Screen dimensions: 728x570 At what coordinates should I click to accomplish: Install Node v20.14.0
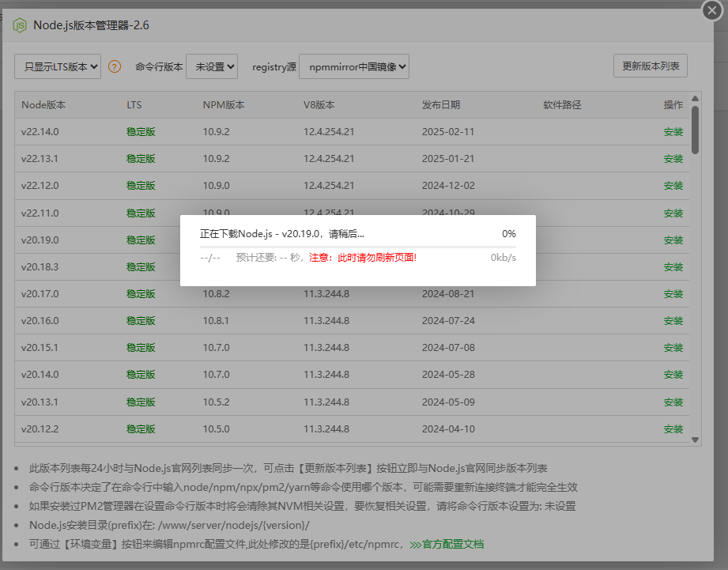[x=673, y=375]
